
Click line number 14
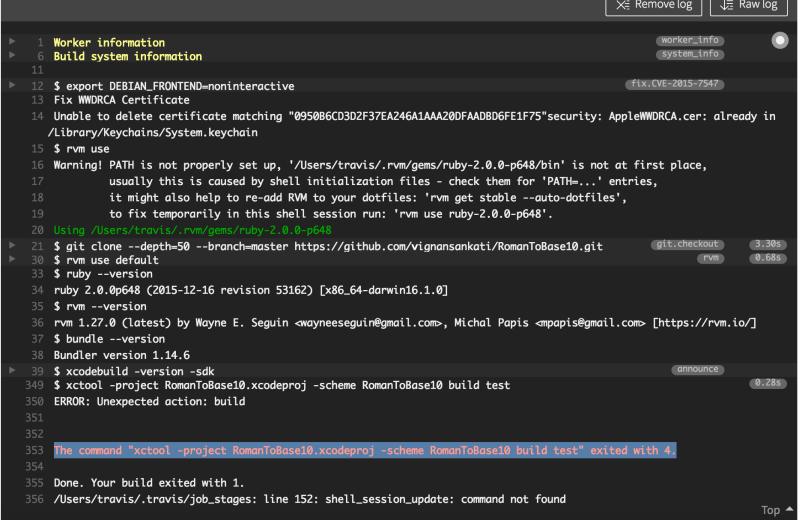pos(38,116)
